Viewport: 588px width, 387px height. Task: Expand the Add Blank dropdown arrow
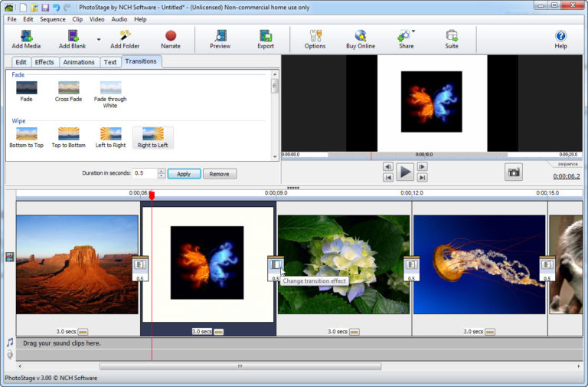(98, 38)
